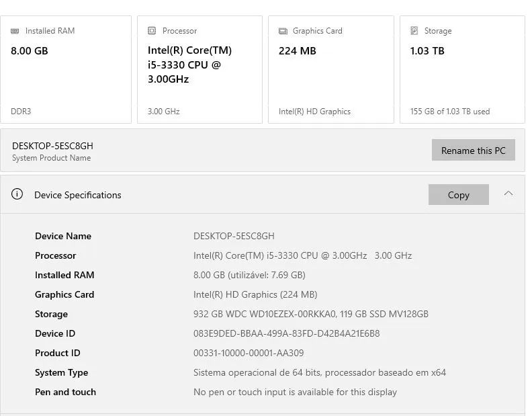Select Intel(R) HD Graphics (224 MB) value
Image resolution: width=532 pixels, height=416 pixels.
point(255,294)
